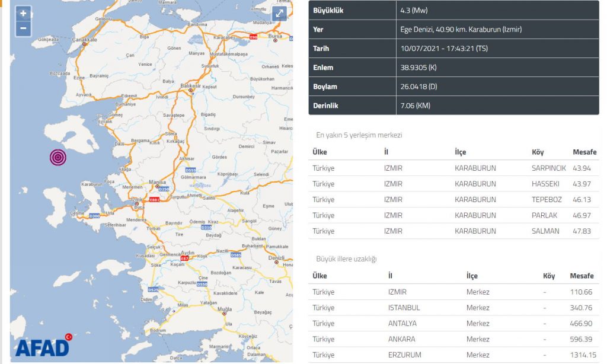Viewport: 607px width, 364px height.
Task: Zoom out of the map
Action: tap(23, 28)
